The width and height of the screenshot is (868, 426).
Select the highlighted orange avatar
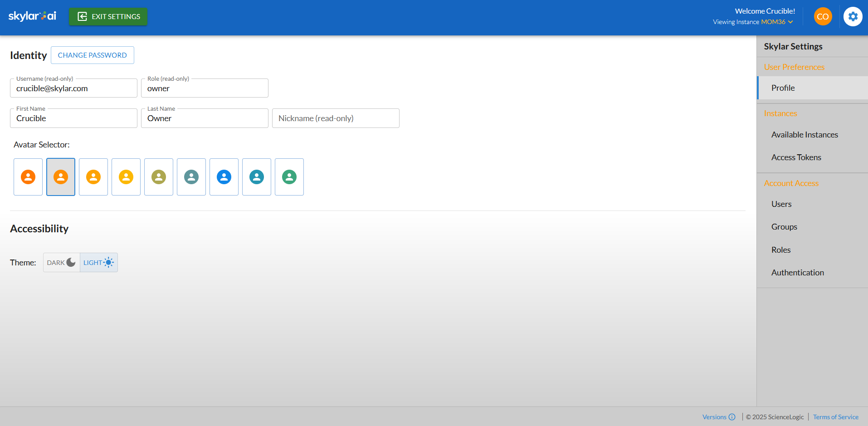point(61,177)
